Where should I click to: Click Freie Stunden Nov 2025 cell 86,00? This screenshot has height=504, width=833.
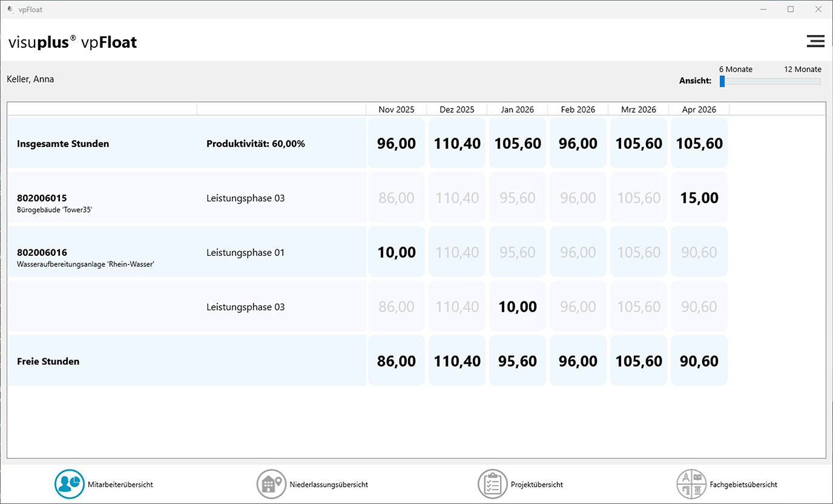[397, 361]
